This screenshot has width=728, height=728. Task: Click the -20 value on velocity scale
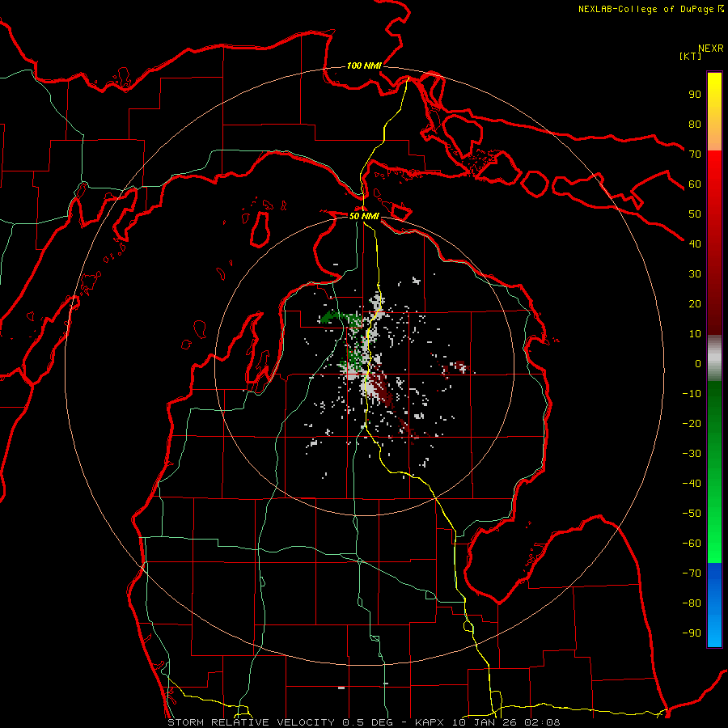coord(692,423)
